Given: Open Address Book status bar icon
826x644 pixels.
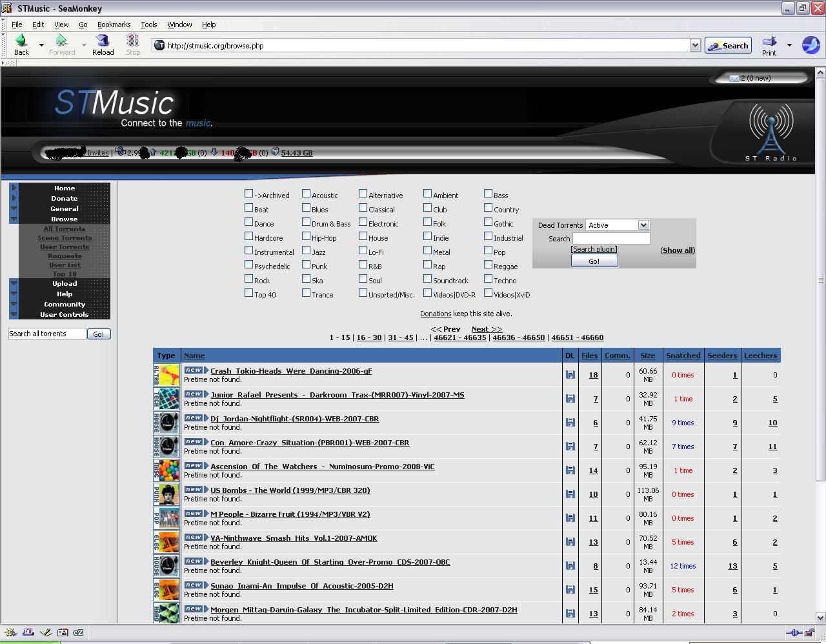Looking at the screenshot, I should click(x=62, y=632).
